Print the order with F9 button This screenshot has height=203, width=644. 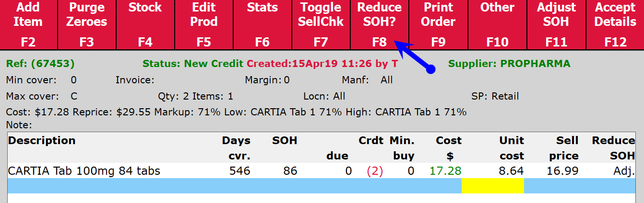[x=438, y=24]
